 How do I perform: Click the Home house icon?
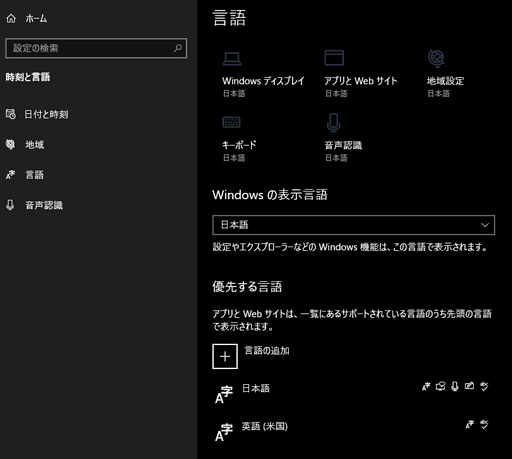11,18
